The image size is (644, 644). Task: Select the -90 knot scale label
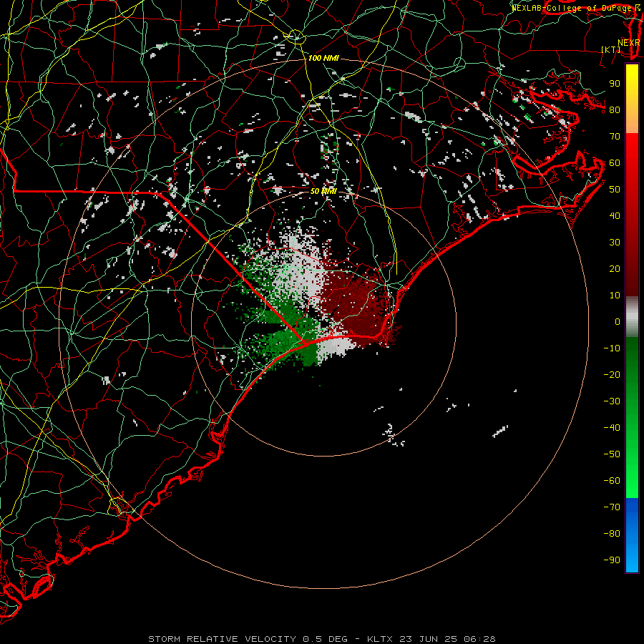(612, 560)
